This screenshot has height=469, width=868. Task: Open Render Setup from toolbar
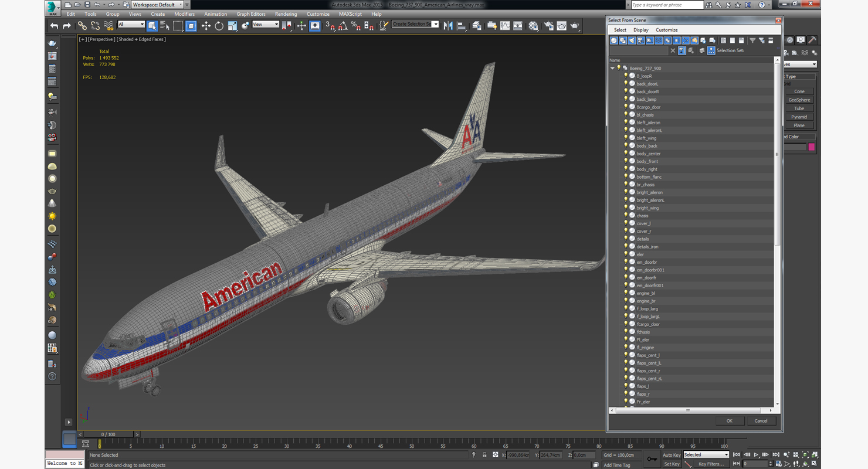[x=548, y=26]
